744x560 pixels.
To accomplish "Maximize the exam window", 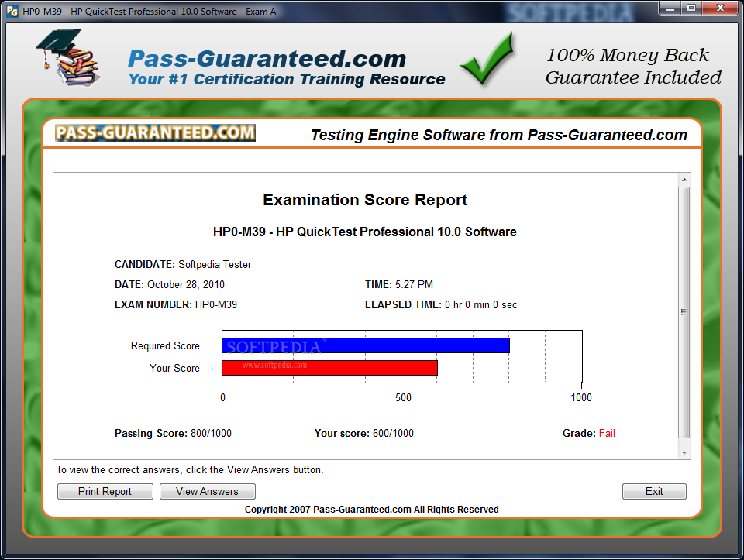I will pos(691,8).
